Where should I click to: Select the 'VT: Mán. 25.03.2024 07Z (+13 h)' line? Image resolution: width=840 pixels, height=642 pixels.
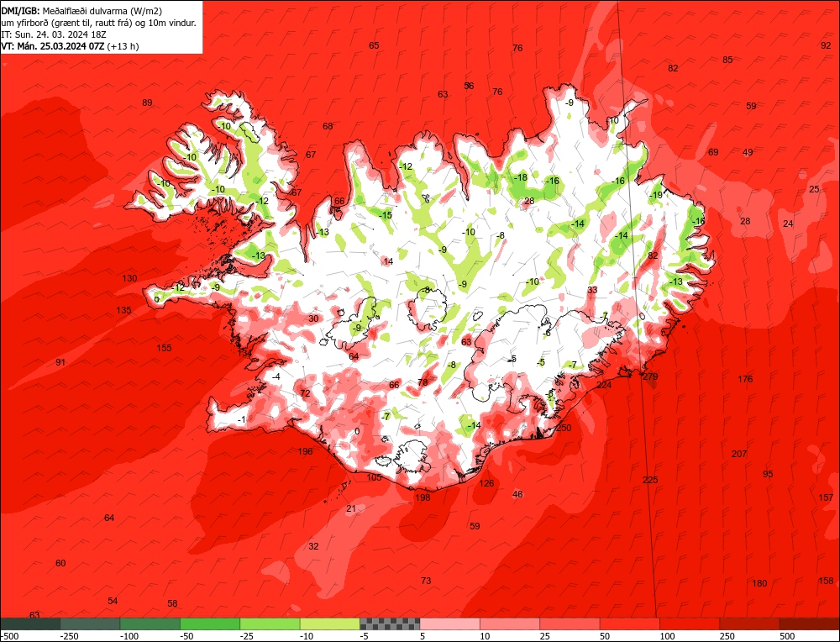tap(70, 46)
